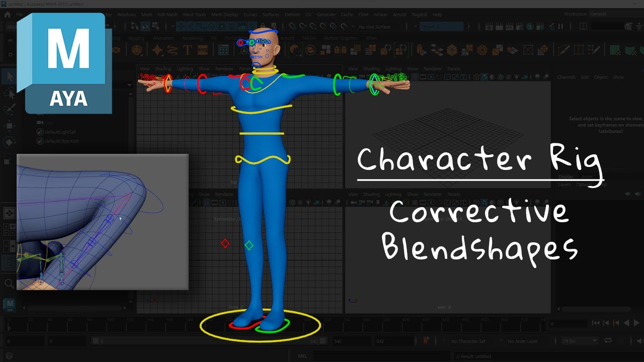Click the Go to Start playback button
This screenshot has width=644, height=362.
point(596,323)
